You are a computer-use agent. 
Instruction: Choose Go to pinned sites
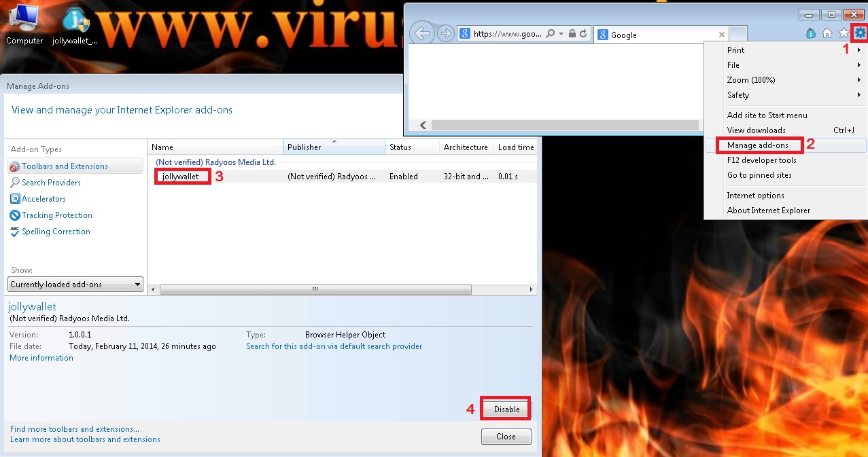coord(786,175)
